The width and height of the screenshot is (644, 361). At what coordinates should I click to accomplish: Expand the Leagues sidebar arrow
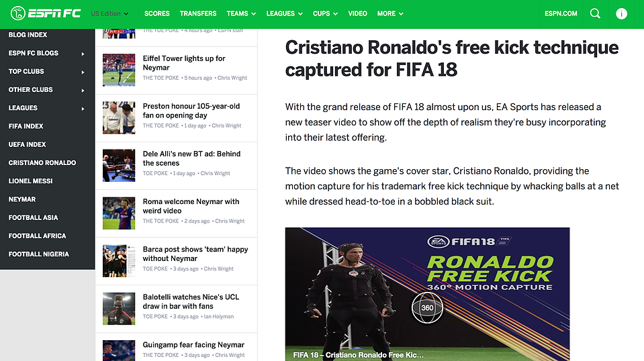[x=83, y=109]
